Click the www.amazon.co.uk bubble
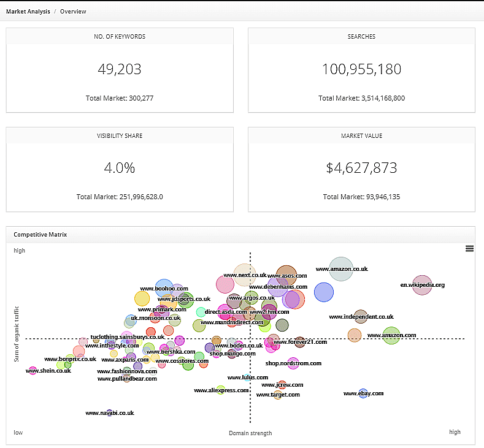This screenshot has width=484, height=448. 341,269
